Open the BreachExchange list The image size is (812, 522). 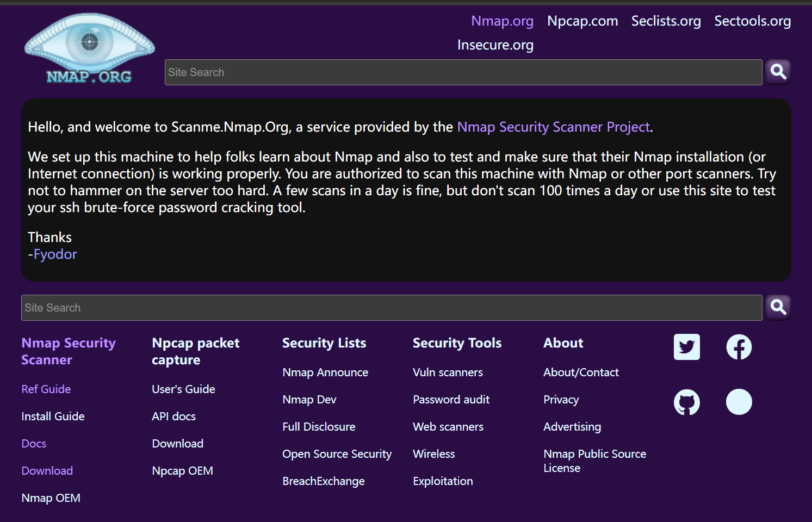pyautogui.click(x=324, y=481)
